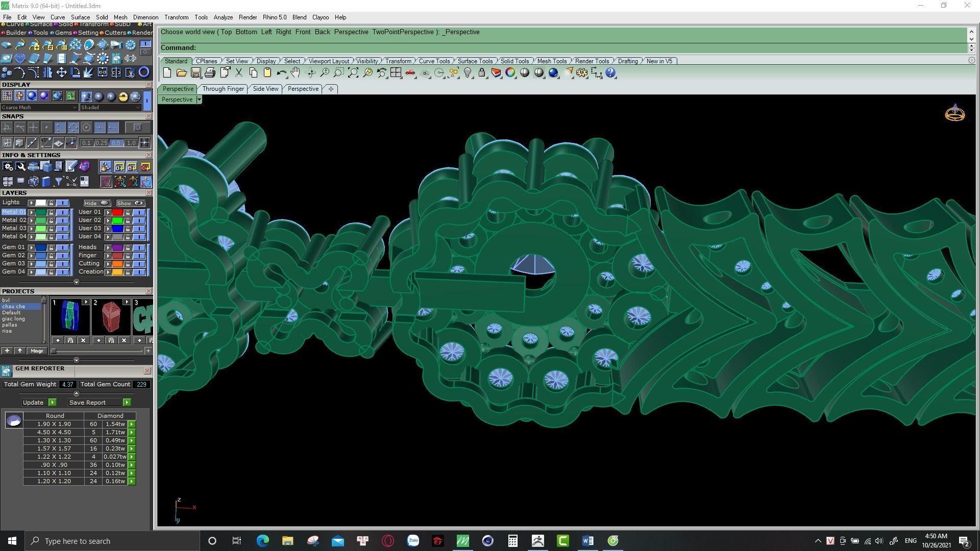Viewport: 980px width, 551px height.
Task: Enable the 1.0 snap increment
Action: [x=131, y=143]
